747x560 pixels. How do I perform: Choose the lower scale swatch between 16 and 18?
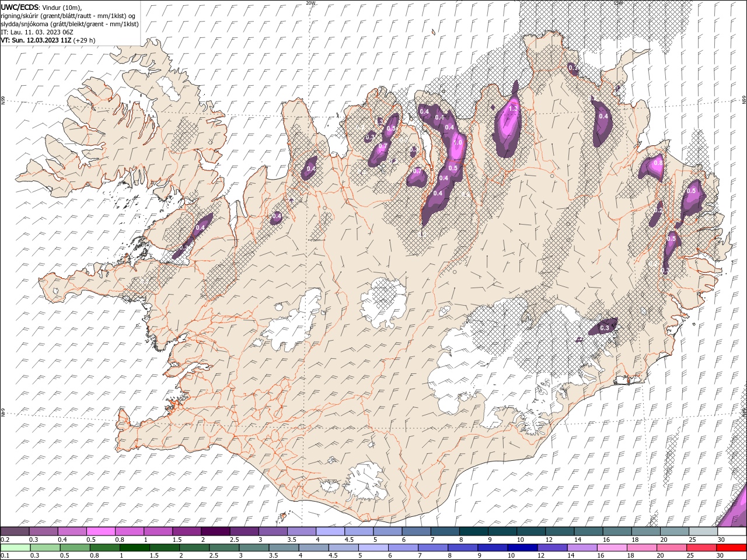click(x=611, y=548)
